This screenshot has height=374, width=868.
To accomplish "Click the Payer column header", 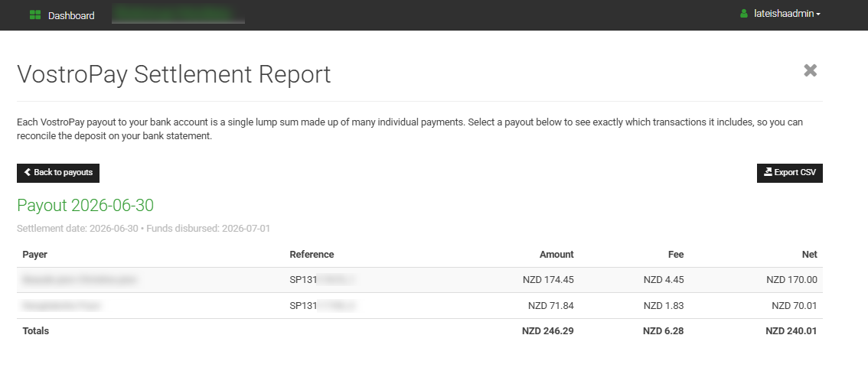I will click(x=35, y=255).
